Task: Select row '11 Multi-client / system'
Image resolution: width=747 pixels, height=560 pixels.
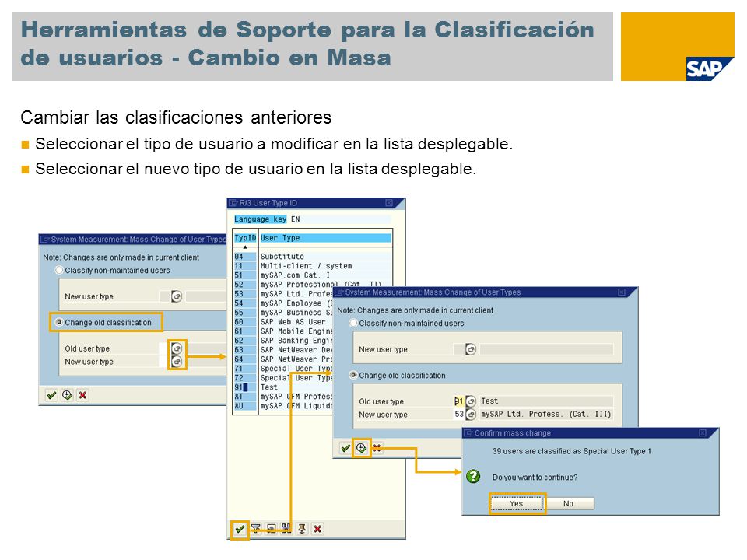Action: (x=313, y=266)
